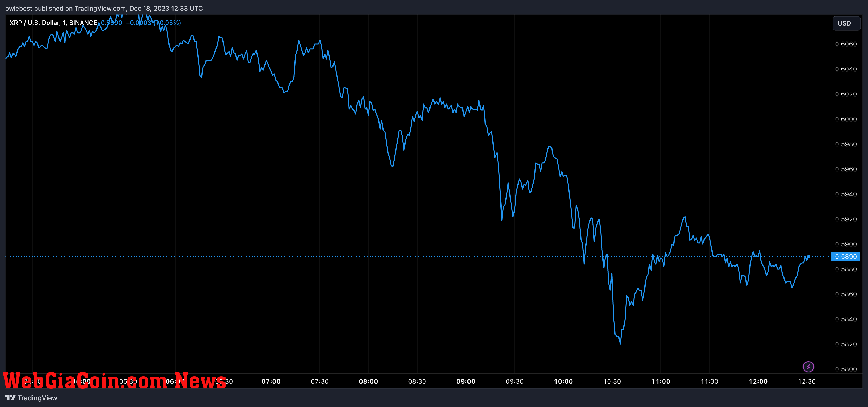Click the 12:00 time axis label

pos(758,381)
